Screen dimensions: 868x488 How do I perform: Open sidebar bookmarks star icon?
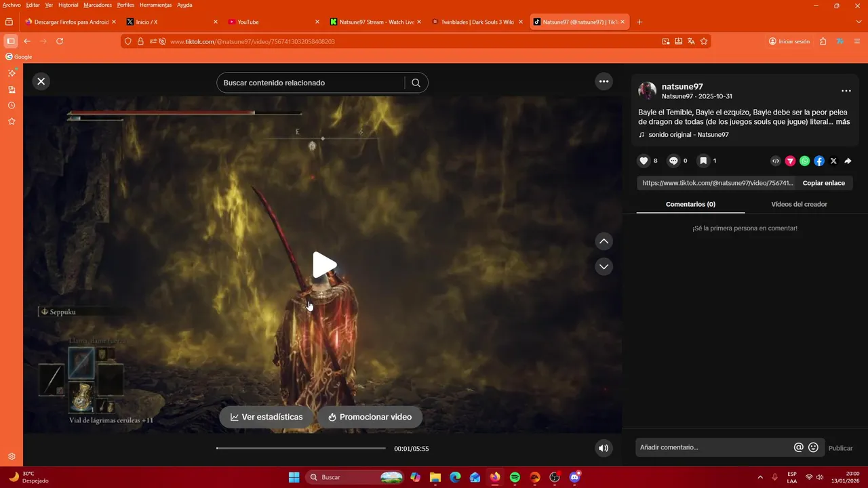12,121
